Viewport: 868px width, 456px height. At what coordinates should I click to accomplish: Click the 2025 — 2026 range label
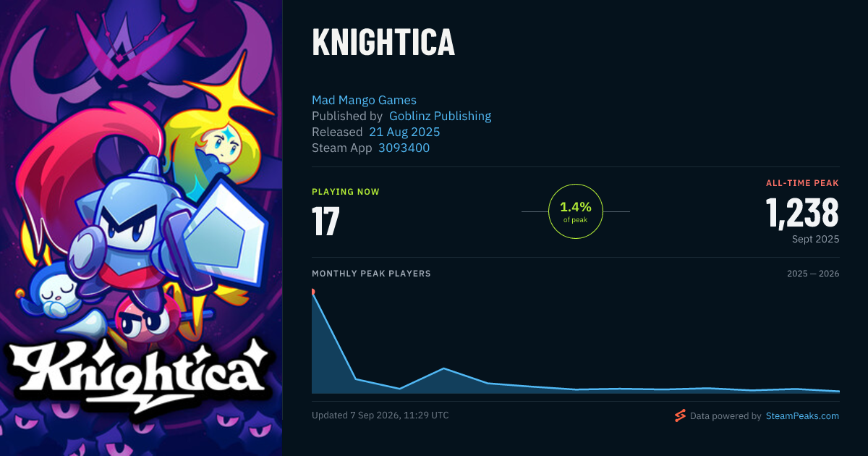coord(813,274)
